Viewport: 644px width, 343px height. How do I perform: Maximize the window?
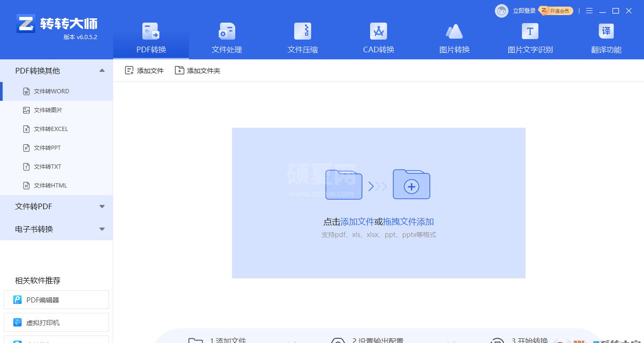coord(616,10)
